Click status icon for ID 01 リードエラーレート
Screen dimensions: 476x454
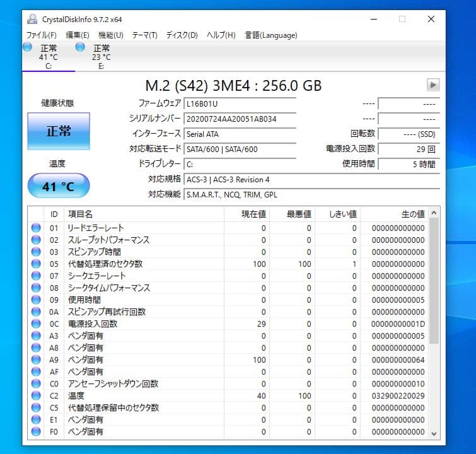tap(36, 228)
